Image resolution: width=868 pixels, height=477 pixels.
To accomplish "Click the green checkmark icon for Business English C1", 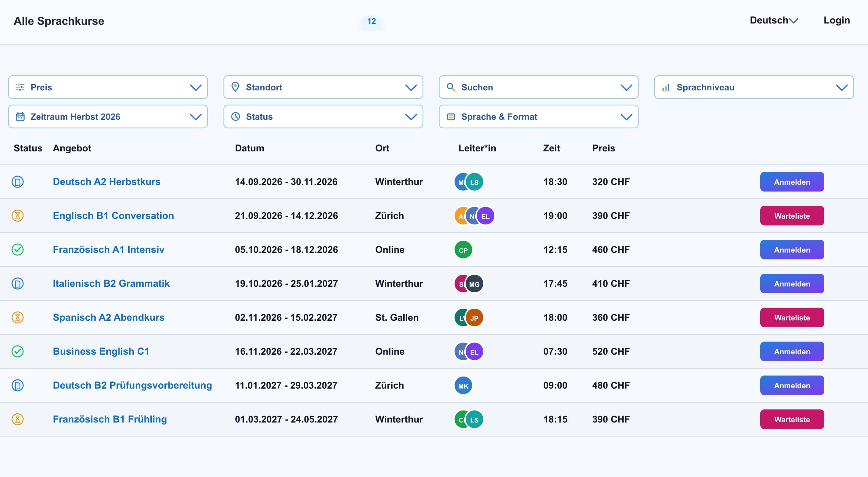I will point(18,351).
